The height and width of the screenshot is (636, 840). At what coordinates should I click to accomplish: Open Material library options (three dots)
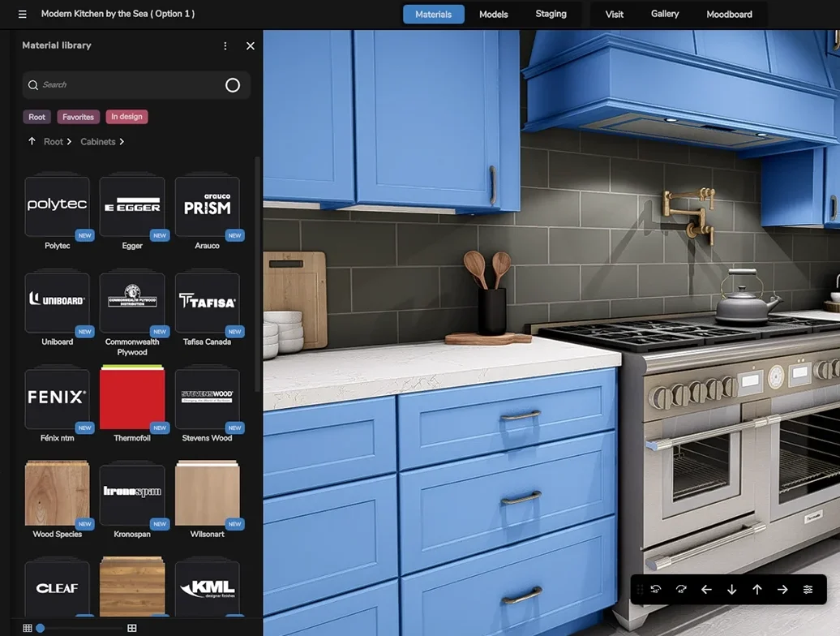(x=225, y=46)
